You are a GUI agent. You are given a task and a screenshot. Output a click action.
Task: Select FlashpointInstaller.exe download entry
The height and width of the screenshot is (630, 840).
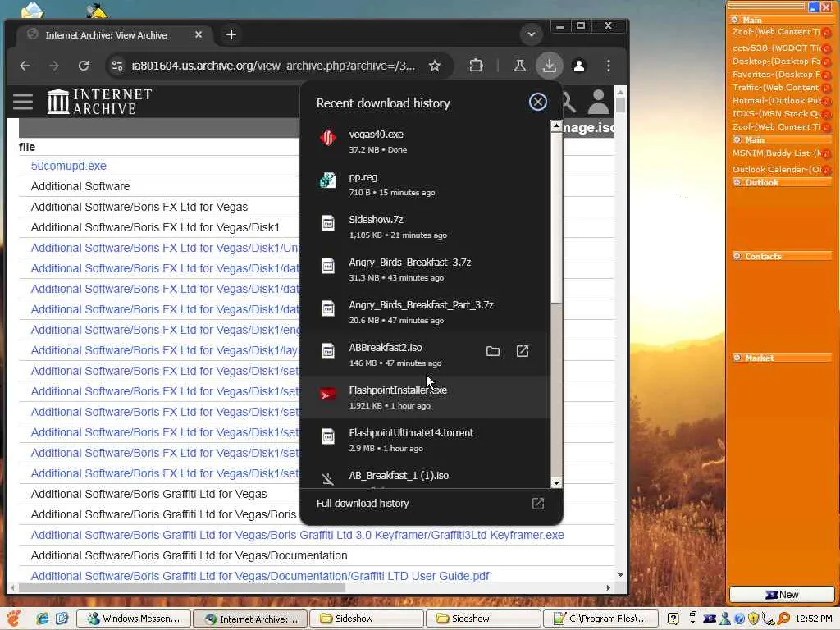[x=426, y=397]
